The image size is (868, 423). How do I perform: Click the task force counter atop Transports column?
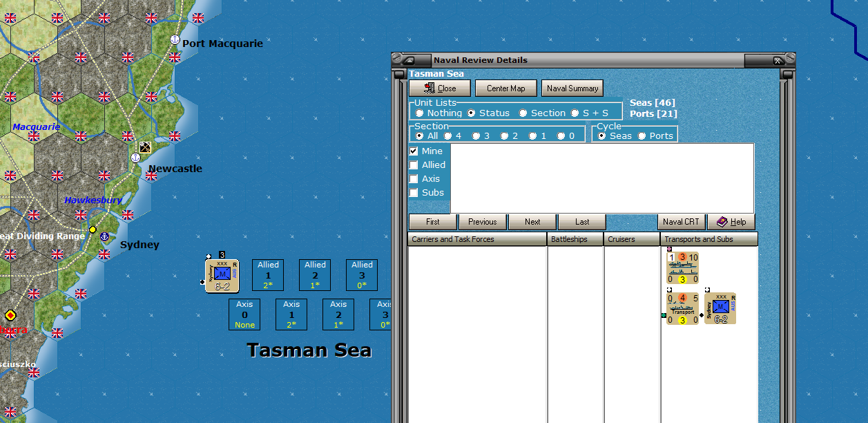coord(682,268)
